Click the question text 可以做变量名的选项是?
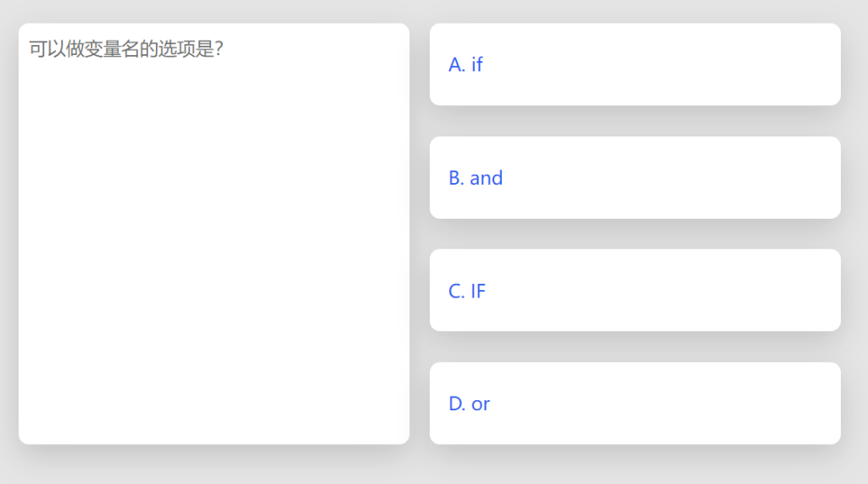The image size is (868, 484). click(x=126, y=48)
